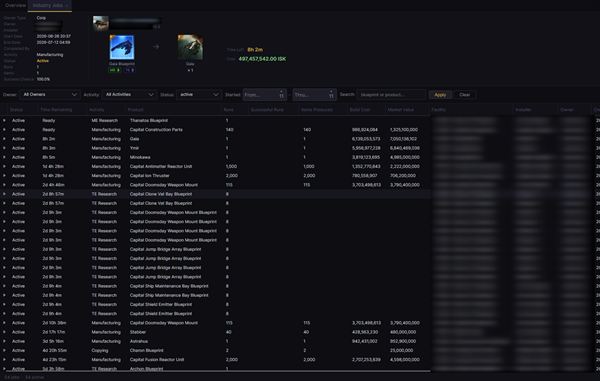Click the Archon Blueprint product cell
600x381 pixels.
point(147,369)
